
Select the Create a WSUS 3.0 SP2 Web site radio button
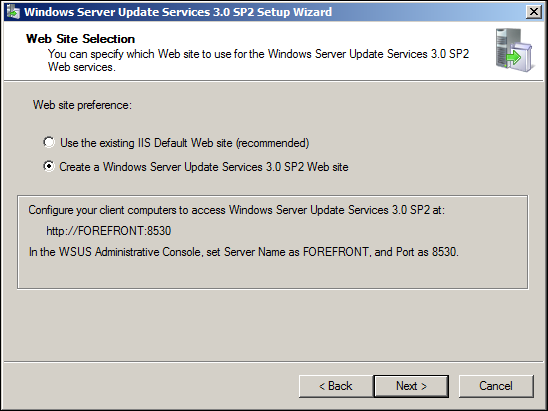click(49, 166)
